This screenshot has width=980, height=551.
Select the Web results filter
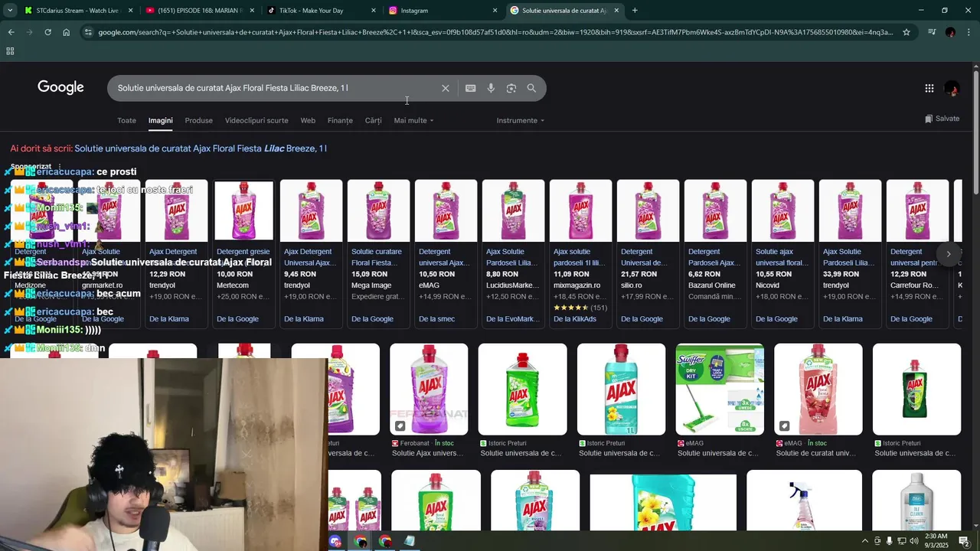[x=308, y=120]
